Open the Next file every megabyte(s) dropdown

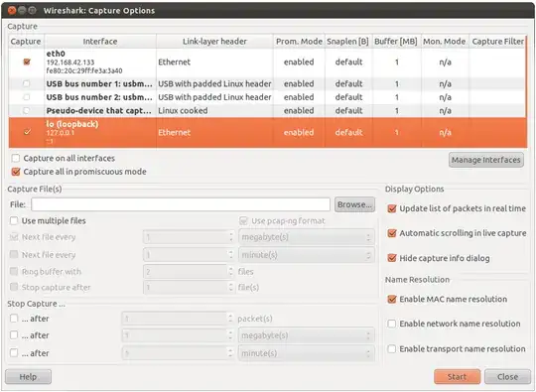pyautogui.click(x=307, y=237)
